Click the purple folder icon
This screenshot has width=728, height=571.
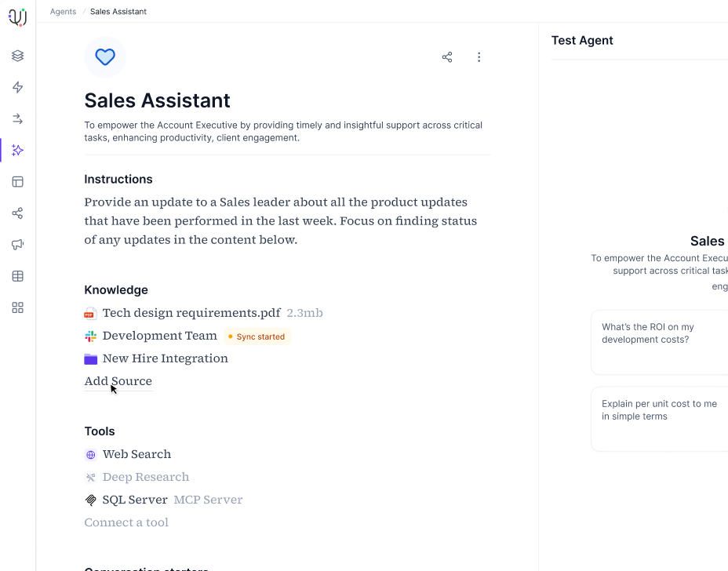(90, 359)
